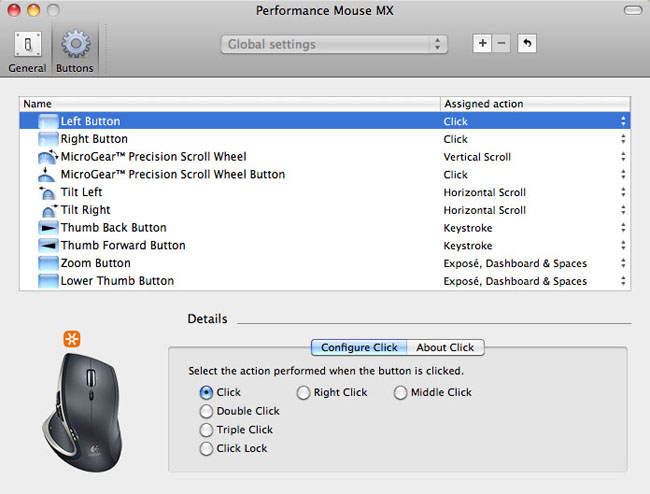Select MicroGear Precision Scroll Wheel row
Screen dimensions: 650x494
[x=153, y=157]
